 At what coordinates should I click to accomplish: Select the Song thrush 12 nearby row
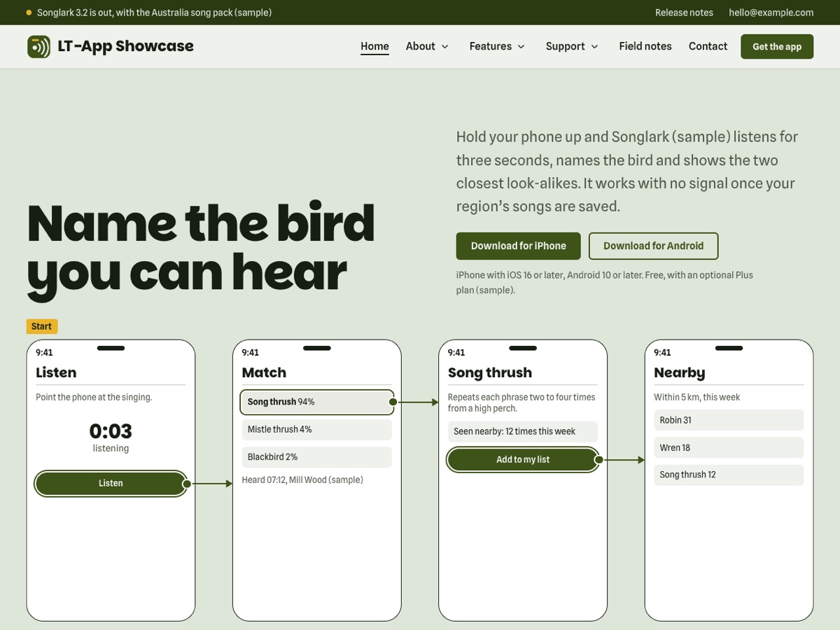[x=729, y=475]
